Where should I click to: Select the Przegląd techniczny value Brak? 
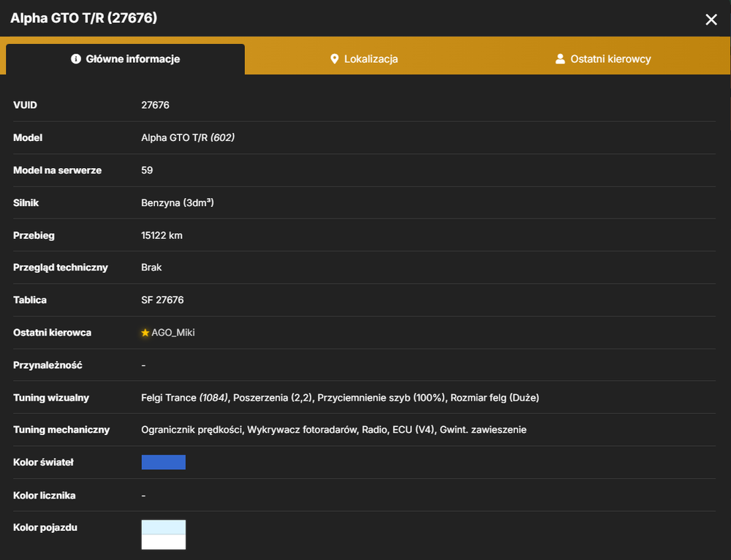pos(151,267)
